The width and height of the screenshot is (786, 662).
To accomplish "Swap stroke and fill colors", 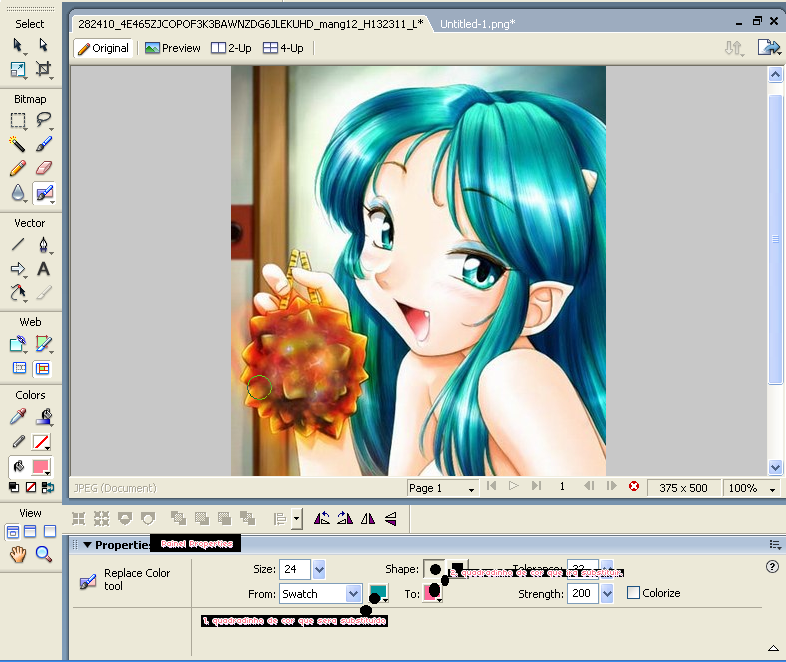I will pos(48,487).
